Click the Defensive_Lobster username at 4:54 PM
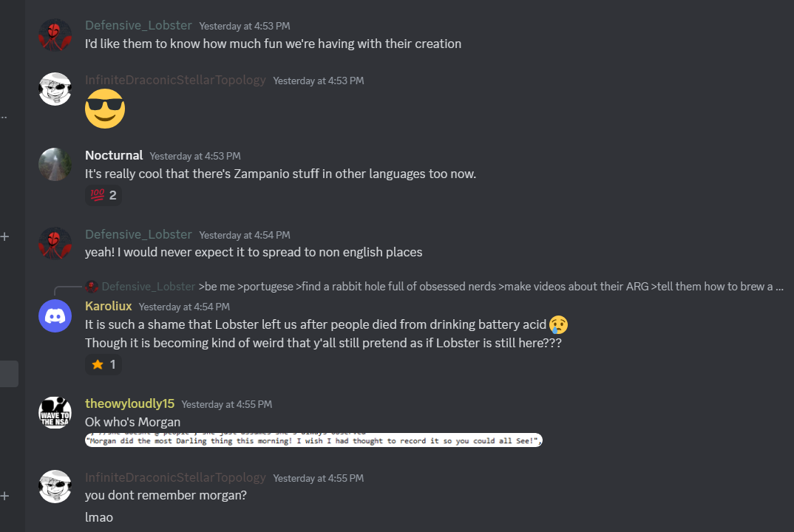Image resolution: width=794 pixels, height=532 pixels. (138, 234)
